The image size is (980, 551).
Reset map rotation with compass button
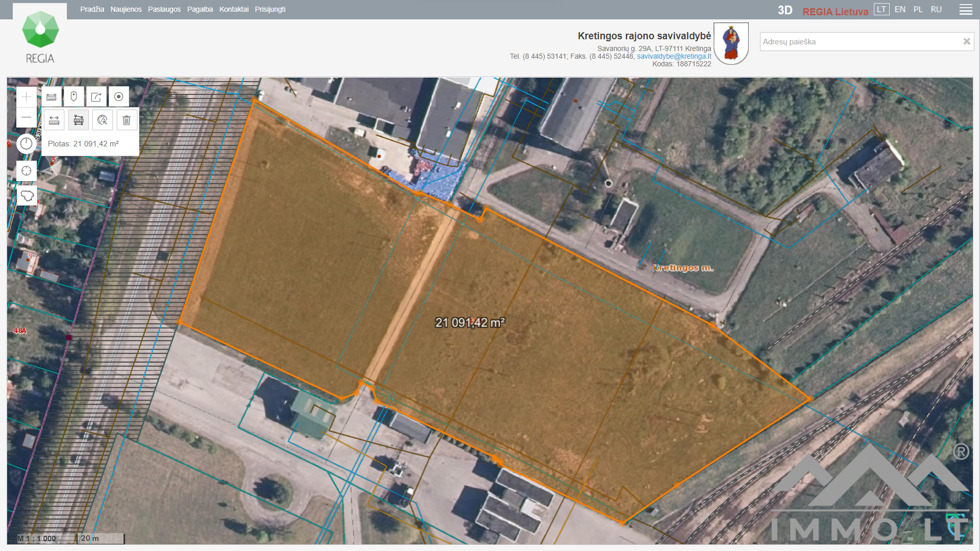27,144
